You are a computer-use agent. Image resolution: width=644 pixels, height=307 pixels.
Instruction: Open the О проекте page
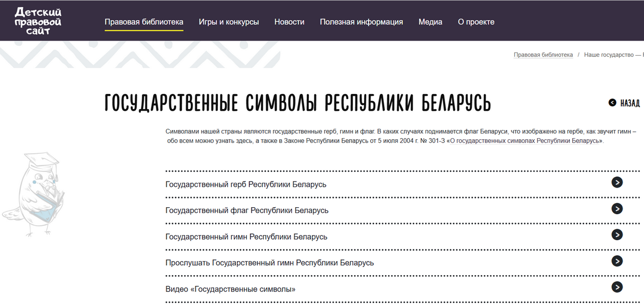tap(476, 22)
